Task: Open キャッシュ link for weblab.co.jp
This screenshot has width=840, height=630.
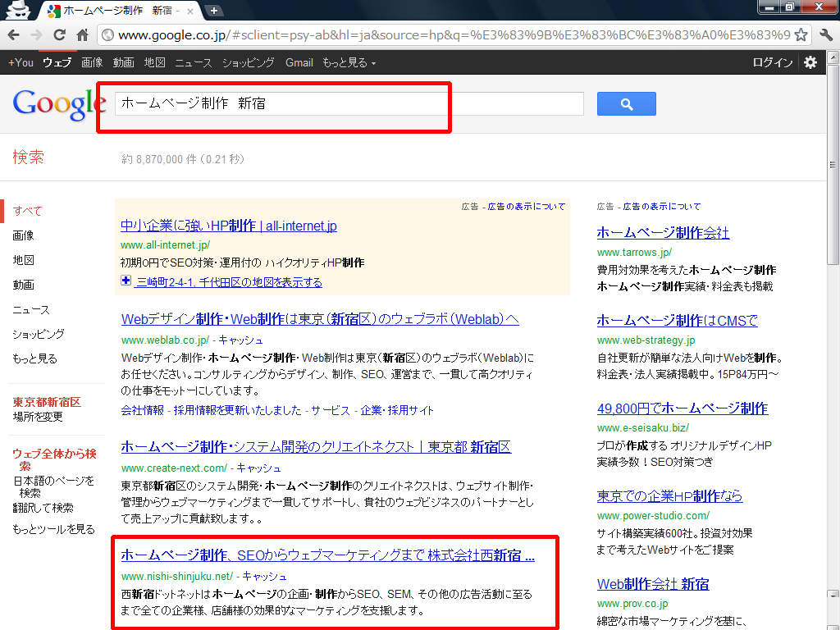Action: (240, 340)
